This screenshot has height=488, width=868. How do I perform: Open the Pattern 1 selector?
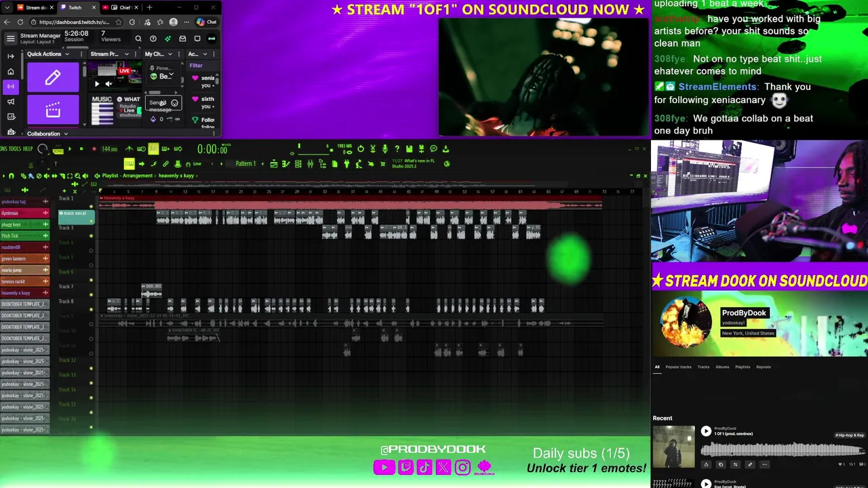point(245,163)
